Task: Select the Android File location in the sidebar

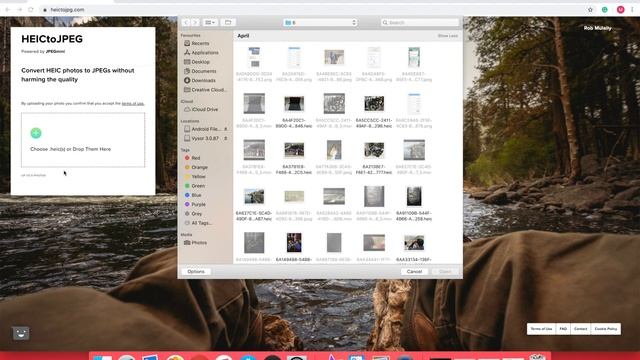Action: (202, 129)
